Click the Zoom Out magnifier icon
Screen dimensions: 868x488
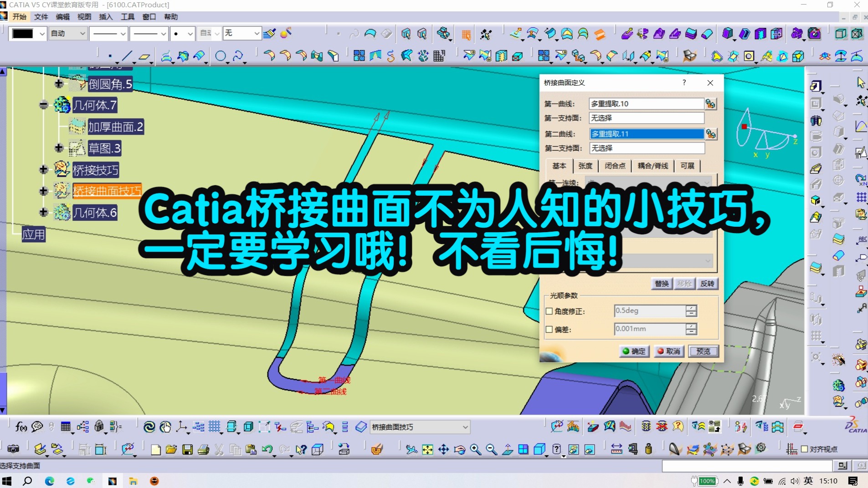[x=491, y=450]
